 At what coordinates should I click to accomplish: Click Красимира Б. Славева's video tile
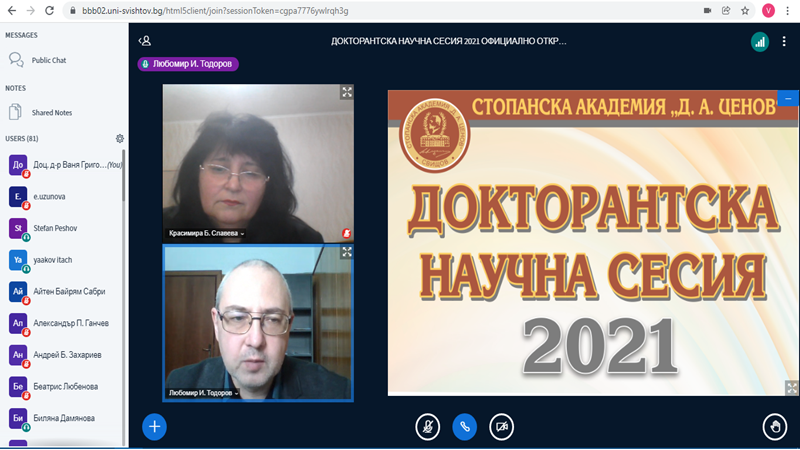click(258, 163)
